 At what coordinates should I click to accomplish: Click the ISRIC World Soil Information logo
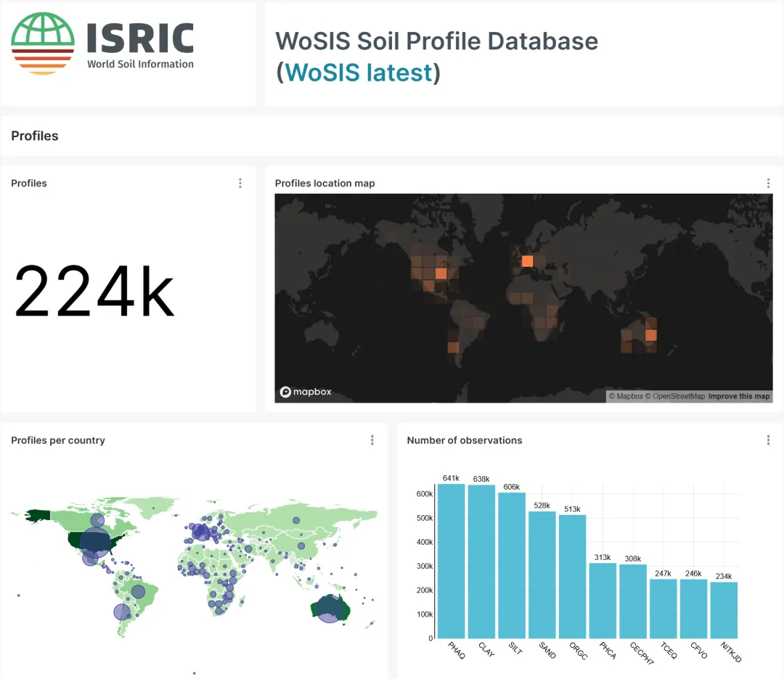102,44
